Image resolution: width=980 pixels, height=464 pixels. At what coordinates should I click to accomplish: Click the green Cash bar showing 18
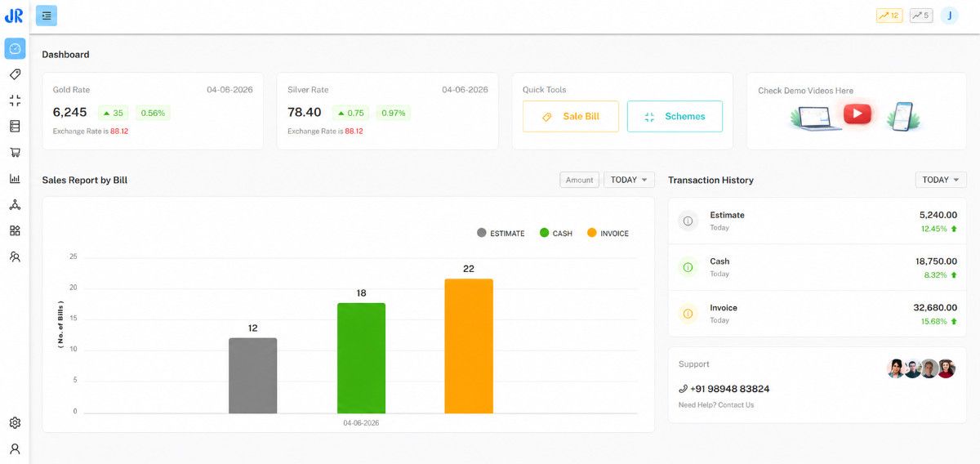(x=361, y=359)
